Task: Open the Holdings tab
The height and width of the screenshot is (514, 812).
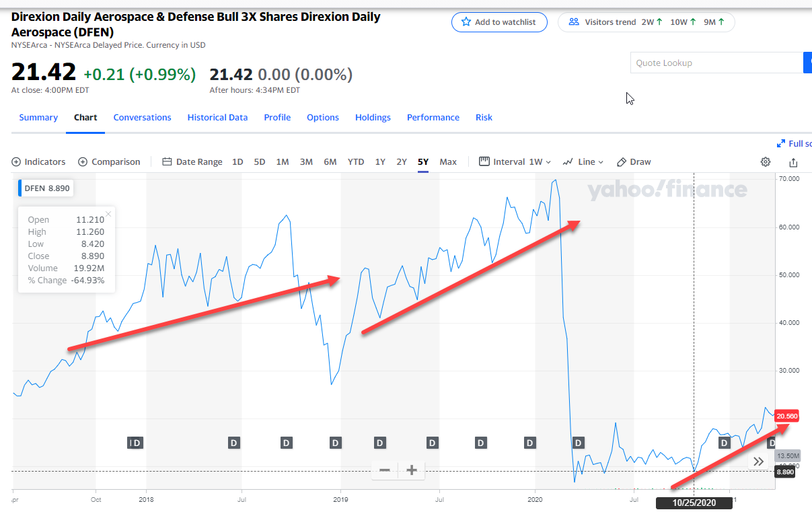Action: (x=373, y=117)
